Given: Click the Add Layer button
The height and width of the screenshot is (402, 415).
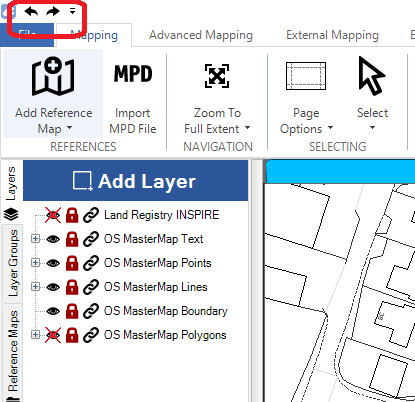Looking at the screenshot, I should [x=135, y=181].
